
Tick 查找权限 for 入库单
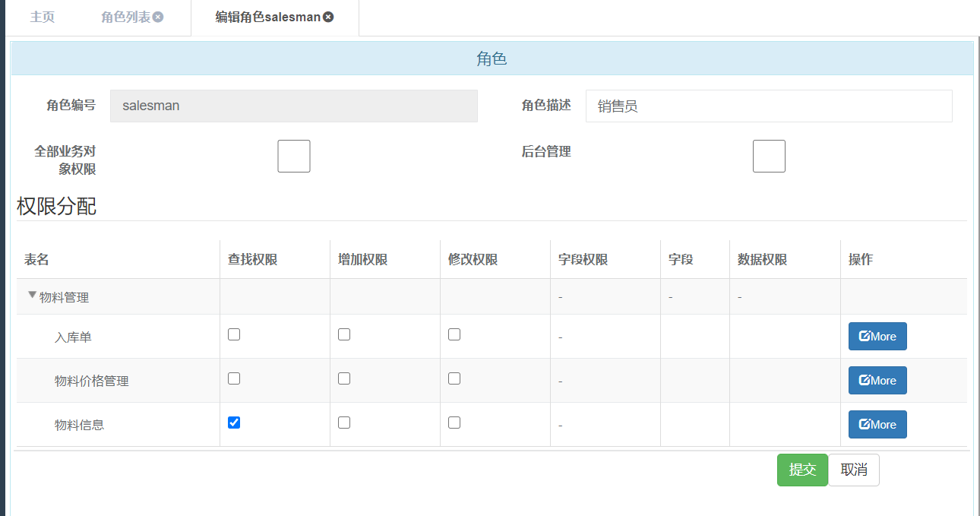coord(234,334)
